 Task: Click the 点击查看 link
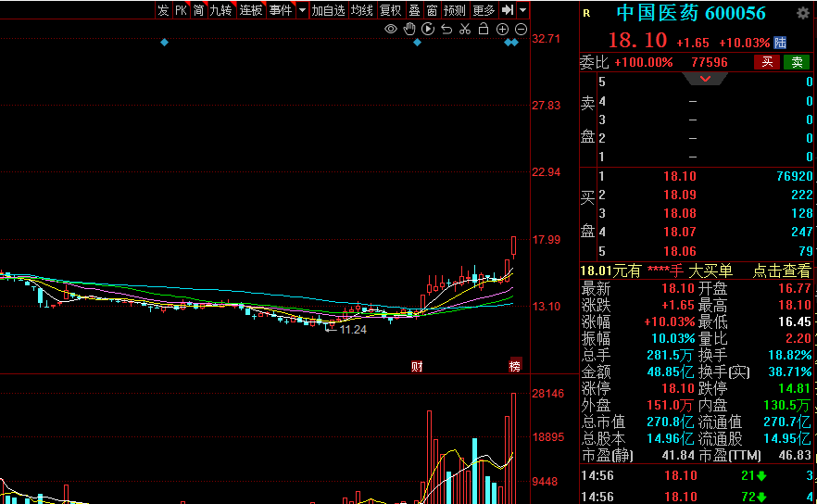coord(782,271)
